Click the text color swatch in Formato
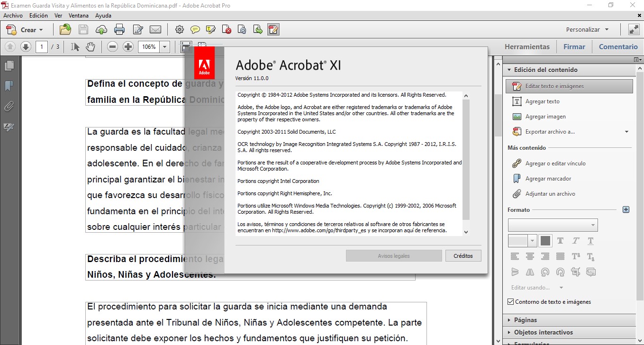This screenshot has width=644, height=345. pyautogui.click(x=545, y=241)
